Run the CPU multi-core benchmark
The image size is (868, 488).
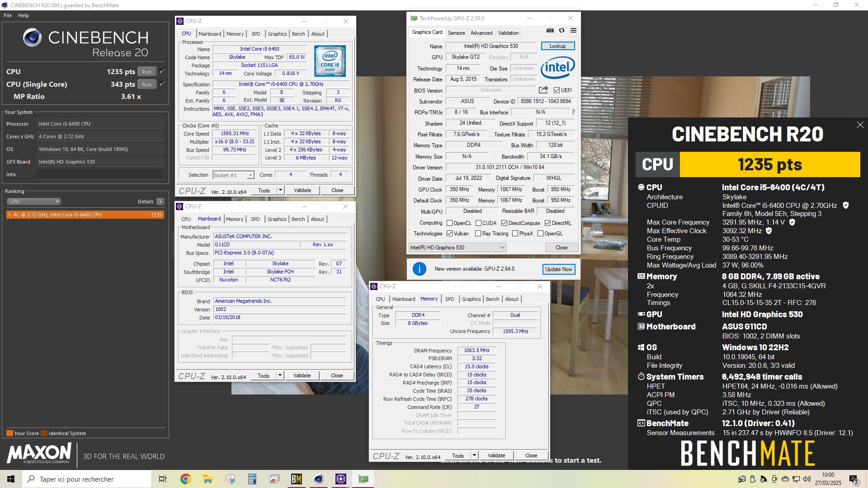[147, 72]
